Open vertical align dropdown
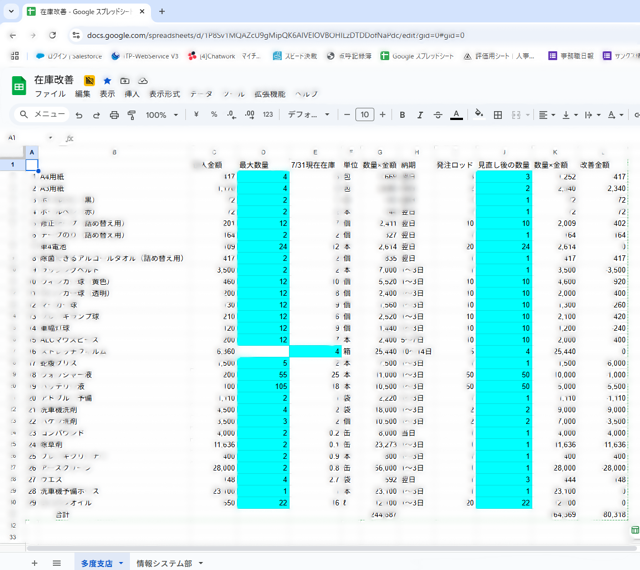The height and width of the screenshot is (570, 640). [570, 115]
